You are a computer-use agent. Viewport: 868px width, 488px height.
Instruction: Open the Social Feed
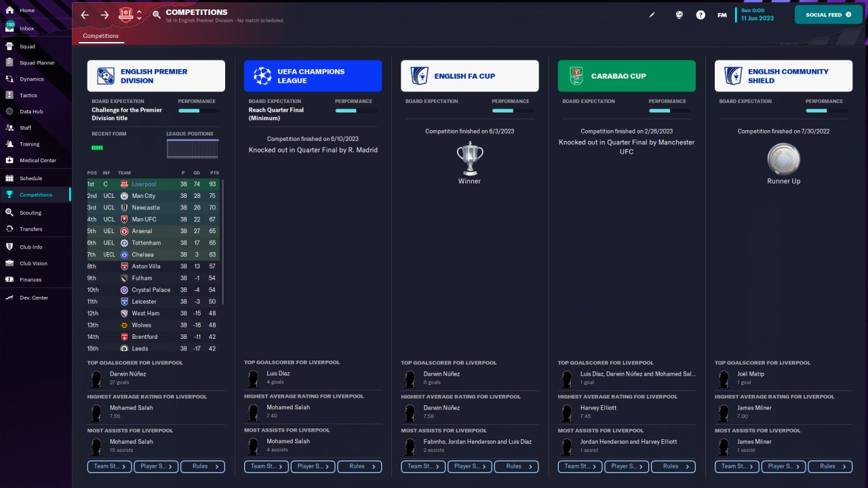[829, 15]
